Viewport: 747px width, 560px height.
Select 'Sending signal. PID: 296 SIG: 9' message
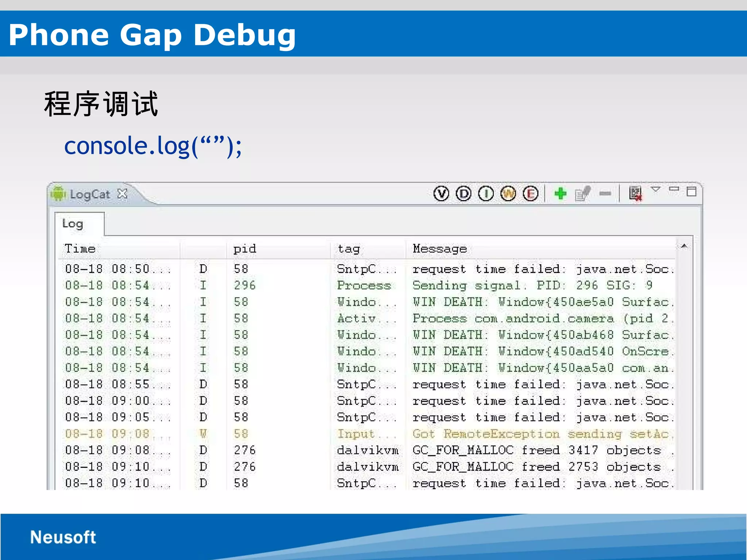[533, 285]
